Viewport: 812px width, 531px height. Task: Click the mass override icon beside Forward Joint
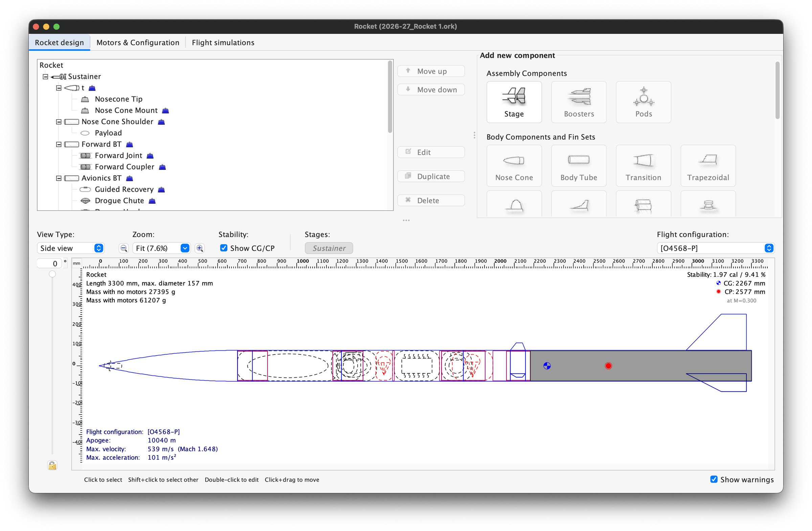(150, 156)
